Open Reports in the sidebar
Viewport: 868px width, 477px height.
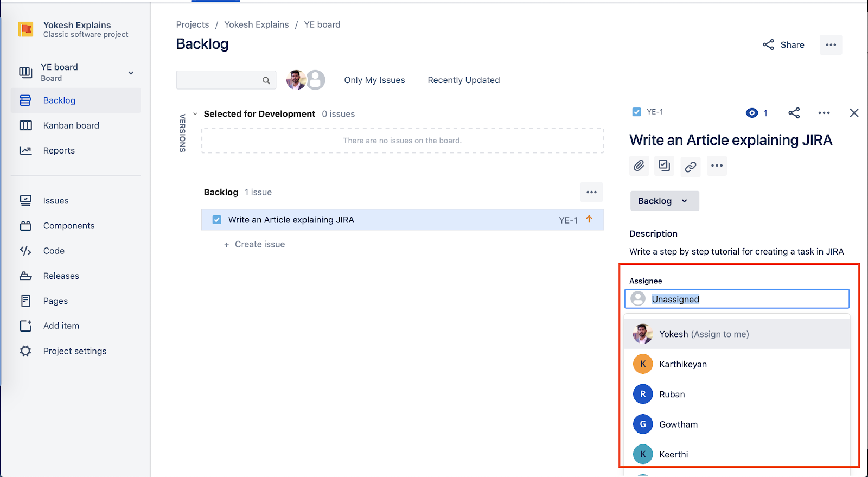(76, 150)
